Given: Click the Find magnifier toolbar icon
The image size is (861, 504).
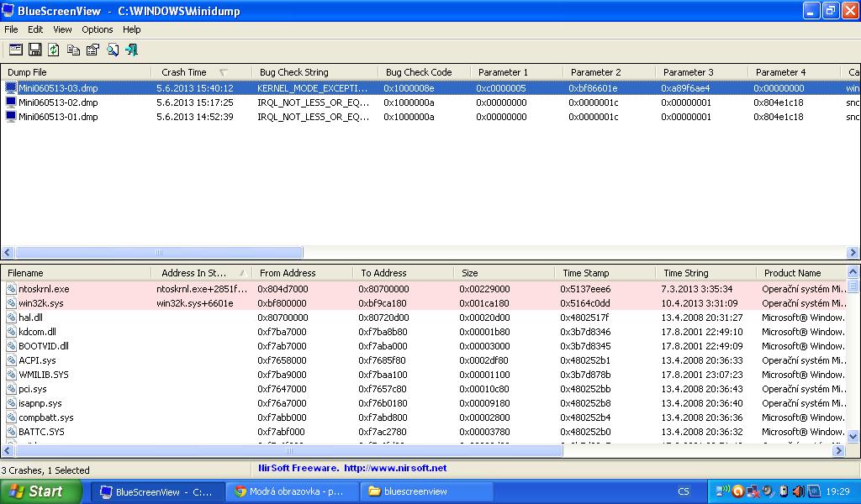Looking at the screenshot, I should 113,50.
